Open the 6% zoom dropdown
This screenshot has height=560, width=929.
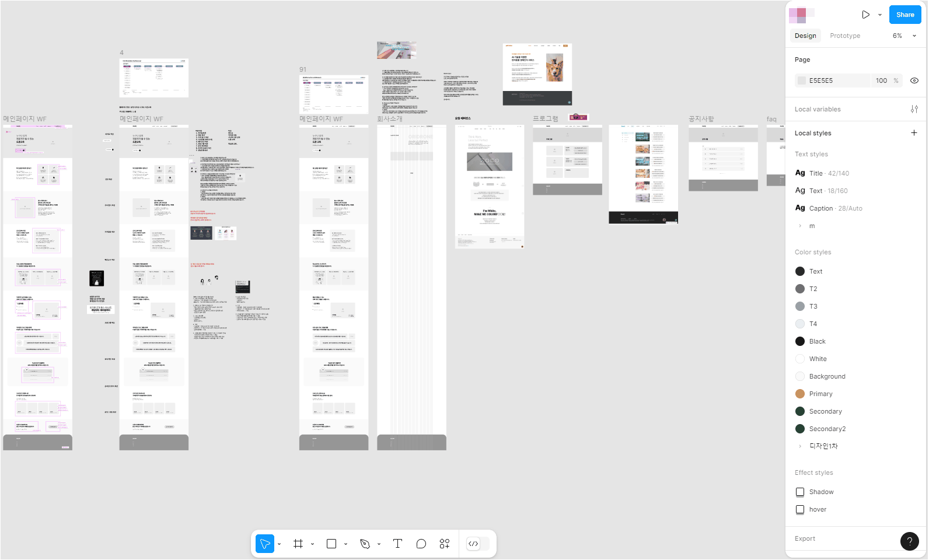click(904, 36)
